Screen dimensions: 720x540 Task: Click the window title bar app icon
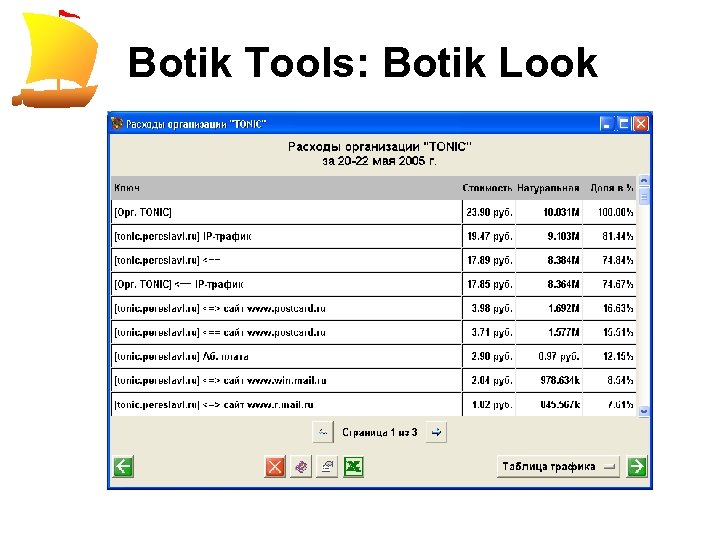pyautogui.click(x=117, y=124)
